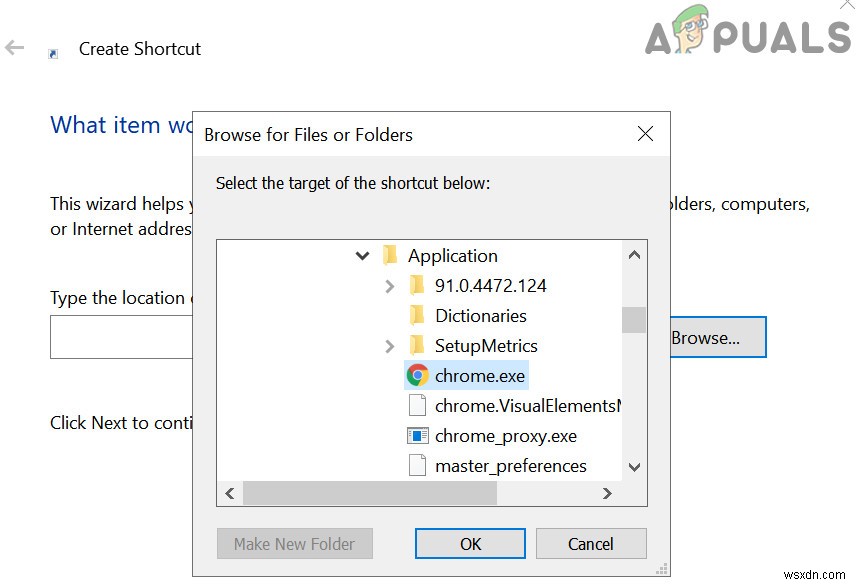The width and height of the screenshot is (857, 585).
Task: Select the chrome.exe Chrome icon
Action: coord(419,374)
